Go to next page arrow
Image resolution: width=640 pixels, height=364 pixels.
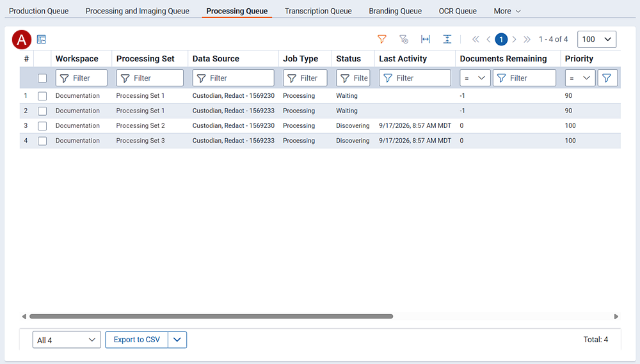pyautogui.click(x=515, y=39)
